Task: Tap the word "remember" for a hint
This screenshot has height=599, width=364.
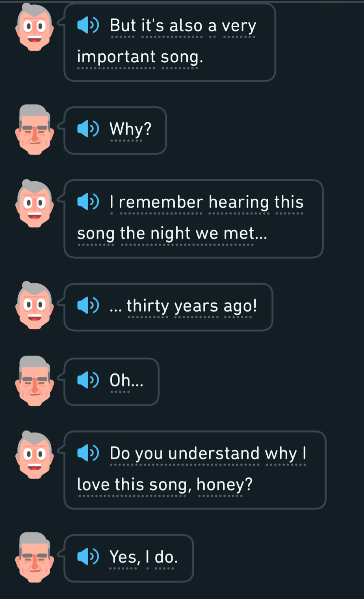Action: [x=161, y=202]
